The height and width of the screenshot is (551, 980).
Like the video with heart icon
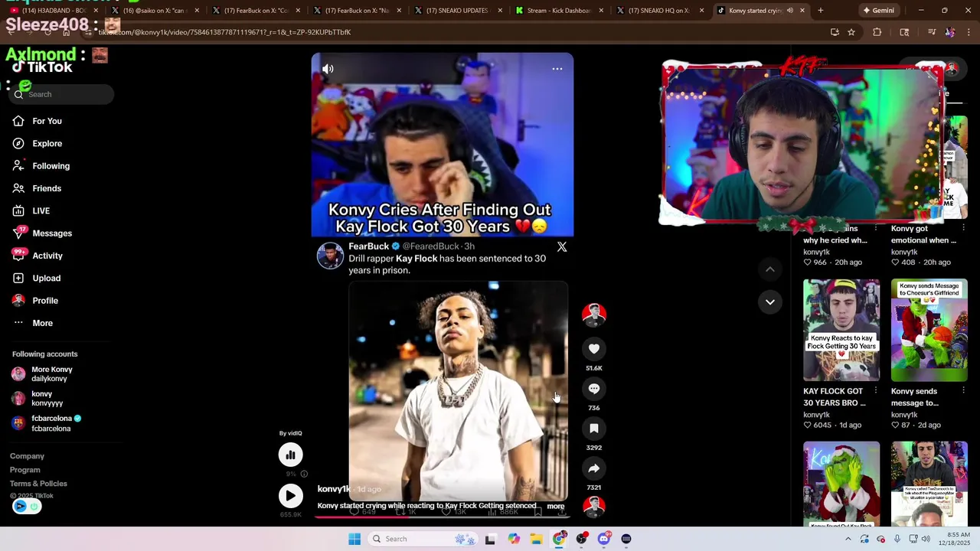tap(594, 349)
